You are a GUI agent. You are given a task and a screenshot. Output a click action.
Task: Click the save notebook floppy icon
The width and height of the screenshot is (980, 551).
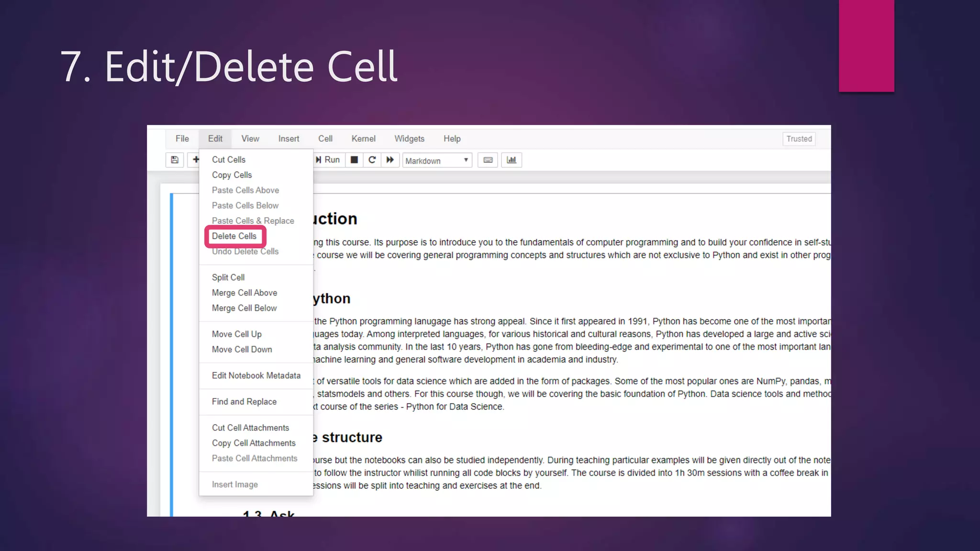[175, 160]
